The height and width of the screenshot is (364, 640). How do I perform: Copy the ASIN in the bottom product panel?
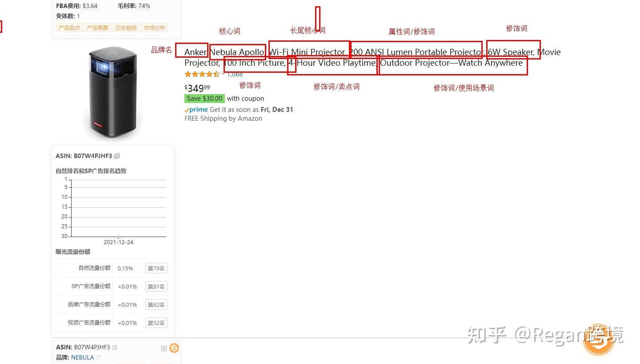[x=114, y=347]
